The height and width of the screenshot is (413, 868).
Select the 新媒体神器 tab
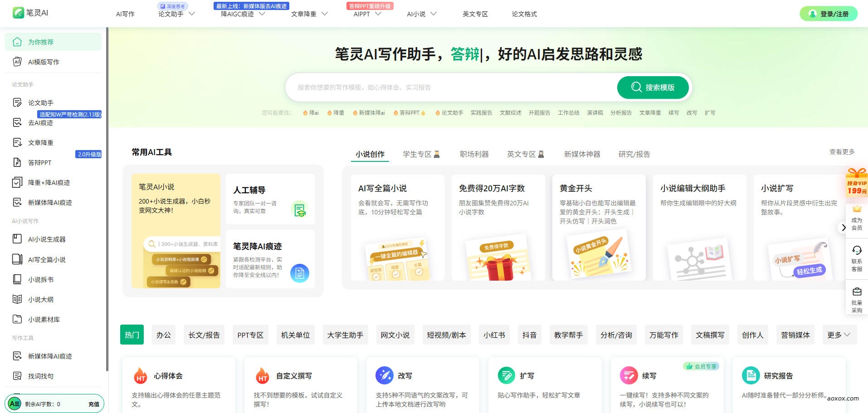click(582, 154)
